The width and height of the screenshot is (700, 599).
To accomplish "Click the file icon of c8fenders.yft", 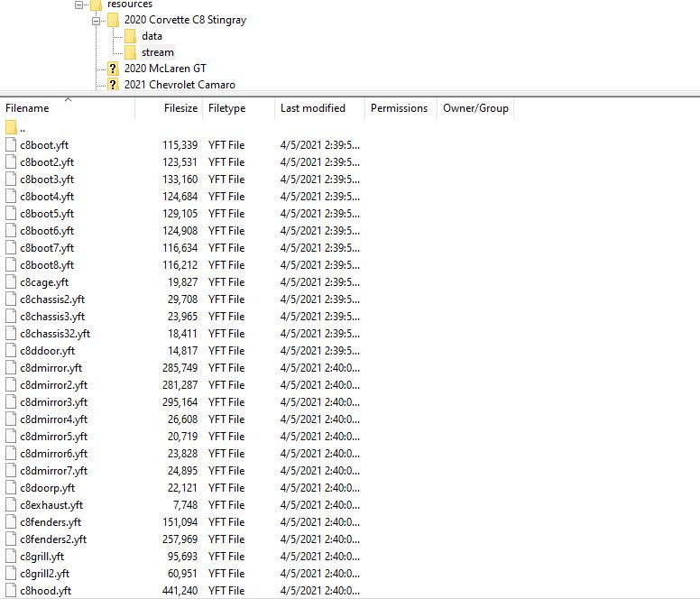I will (x=11, y=521).
